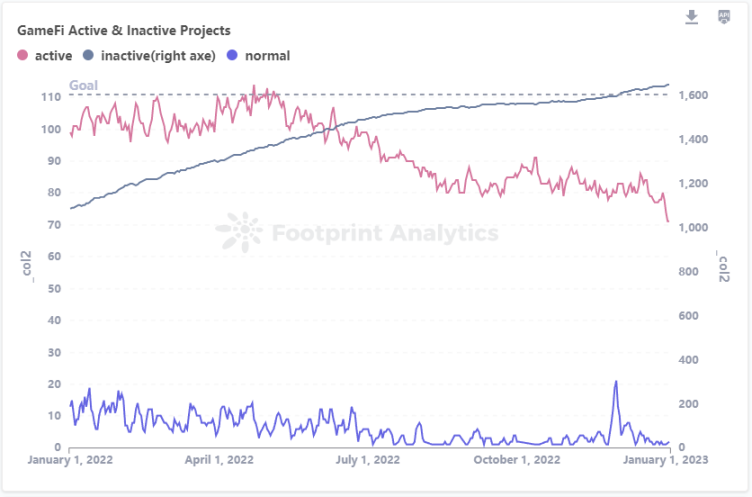Image resolution: width=752 pixels, height=497 pixels.
Task: Open the API export icon
Action: click(724, 17)
